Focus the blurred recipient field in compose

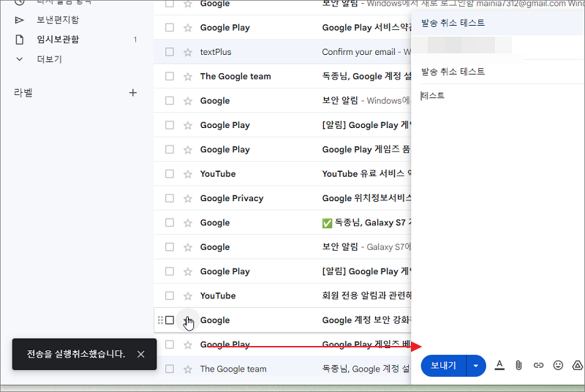click(x=463, y=45)
